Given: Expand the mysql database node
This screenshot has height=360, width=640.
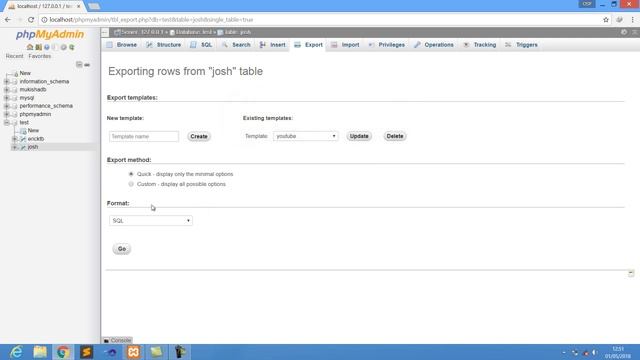Looking at the screenshot, I should (7, 98).
